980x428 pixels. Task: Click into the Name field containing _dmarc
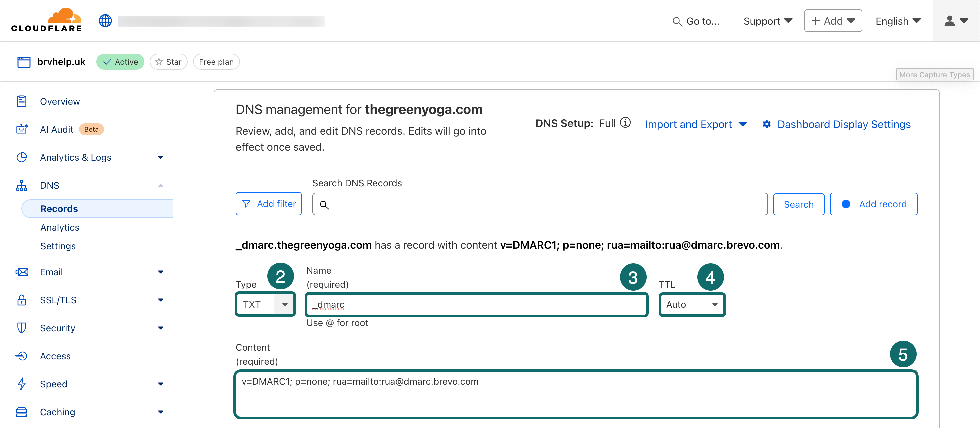pos(476,304)
